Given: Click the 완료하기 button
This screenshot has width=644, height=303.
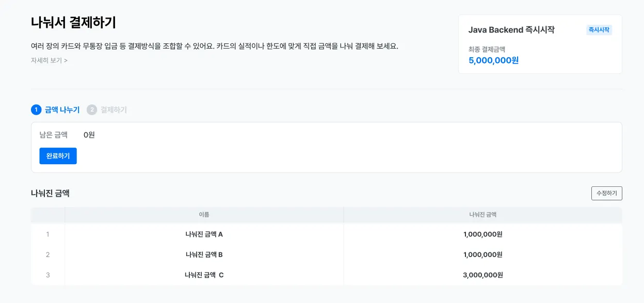Looking at the screenshot, I should [x=58, y=156].
